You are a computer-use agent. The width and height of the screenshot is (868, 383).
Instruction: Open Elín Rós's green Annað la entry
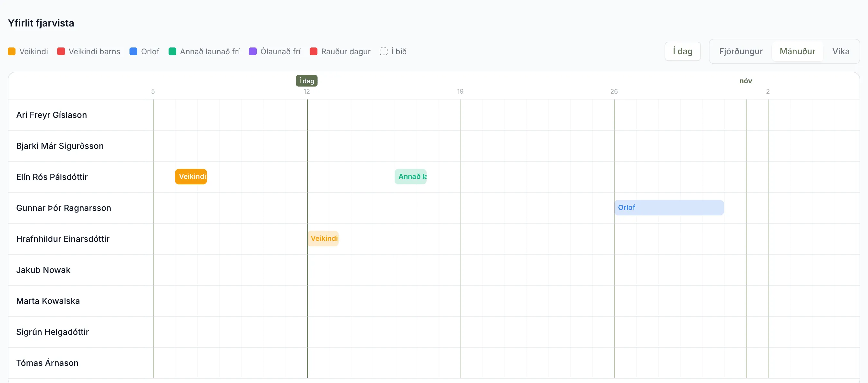pos(410,177)
